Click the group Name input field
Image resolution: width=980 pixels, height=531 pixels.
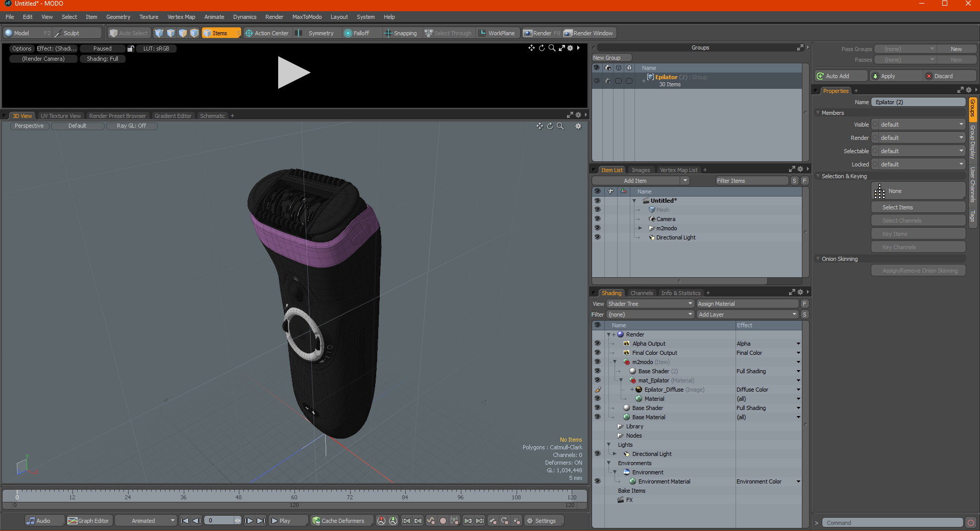click(918, 102)
